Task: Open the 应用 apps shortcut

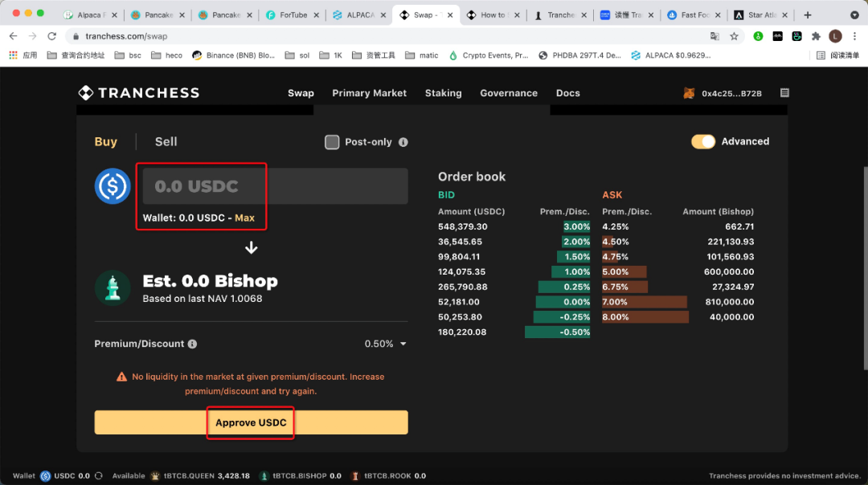Action: 23,55
